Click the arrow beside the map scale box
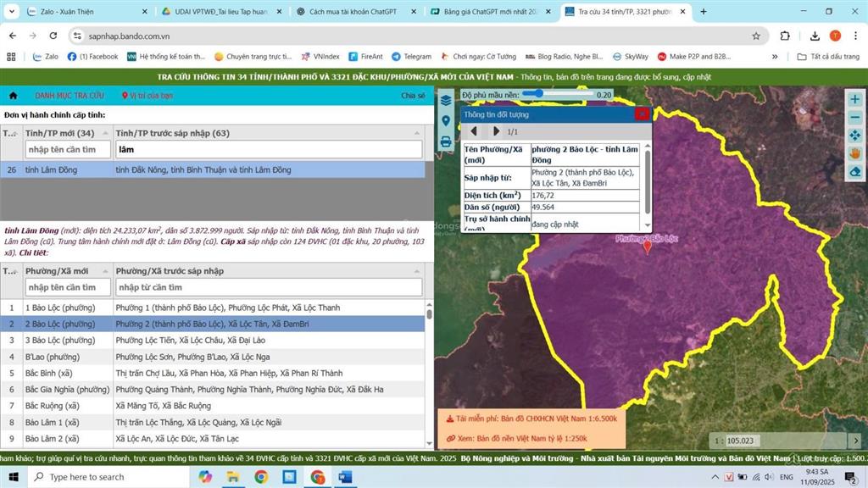The image size is (868, 488). (x=856, y=441)
